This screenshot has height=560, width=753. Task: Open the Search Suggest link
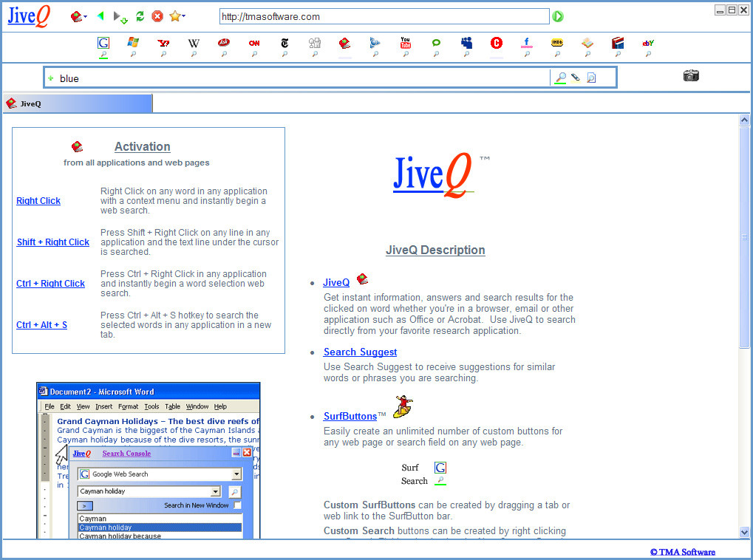click(360, 352)
